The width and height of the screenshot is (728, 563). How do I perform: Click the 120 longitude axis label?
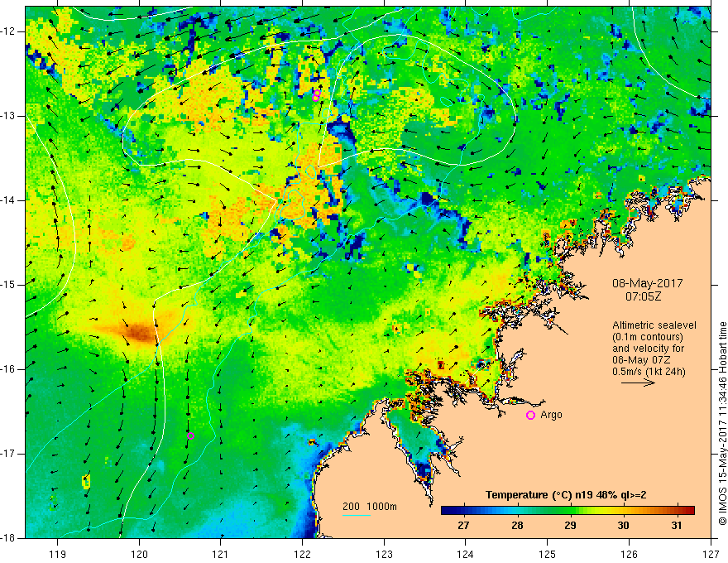[139, 554]
